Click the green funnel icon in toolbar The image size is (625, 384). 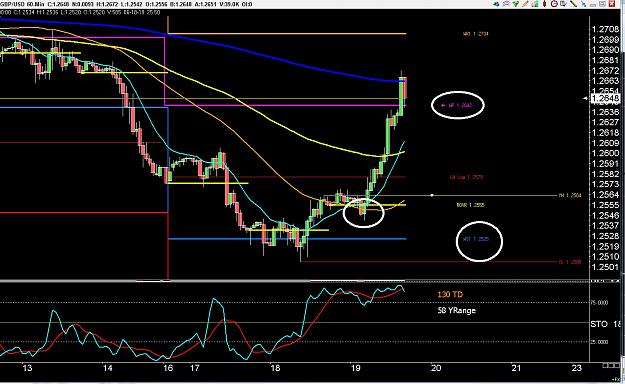(x=515, y=4)
